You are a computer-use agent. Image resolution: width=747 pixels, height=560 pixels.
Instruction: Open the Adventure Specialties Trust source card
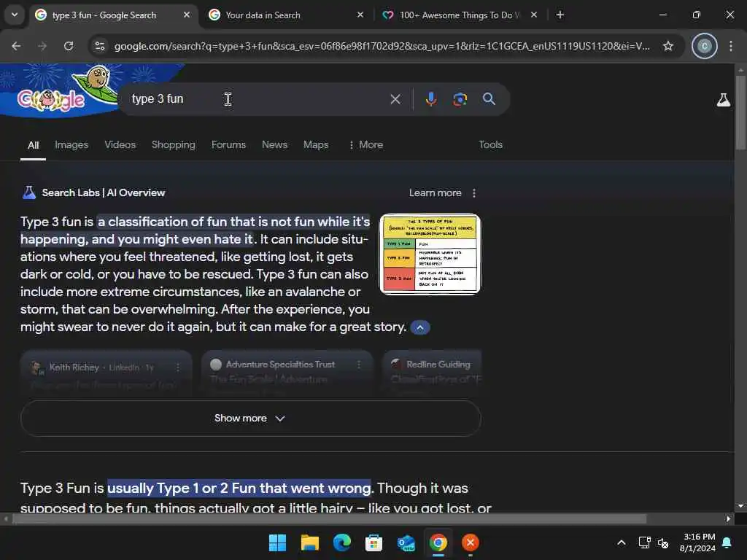287,374
